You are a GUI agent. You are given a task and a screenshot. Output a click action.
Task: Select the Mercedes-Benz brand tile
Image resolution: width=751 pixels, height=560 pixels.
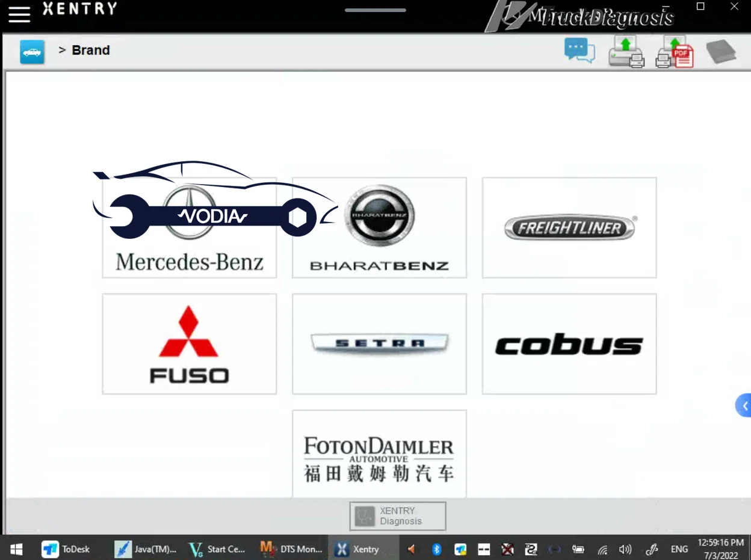[190, 227]
